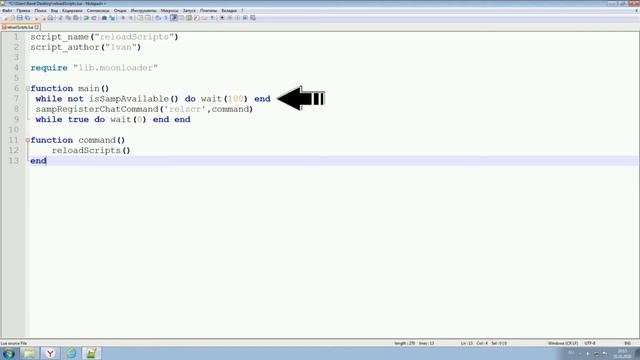The image size is (640, 360).
Task: Click the reloadScripts() call on line 12
Action: [91, 151]
